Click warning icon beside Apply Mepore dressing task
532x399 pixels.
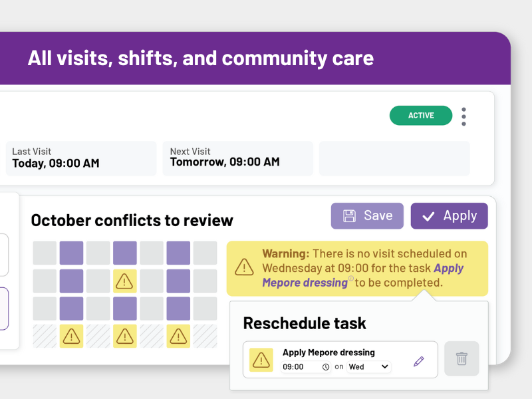[261, 360]
